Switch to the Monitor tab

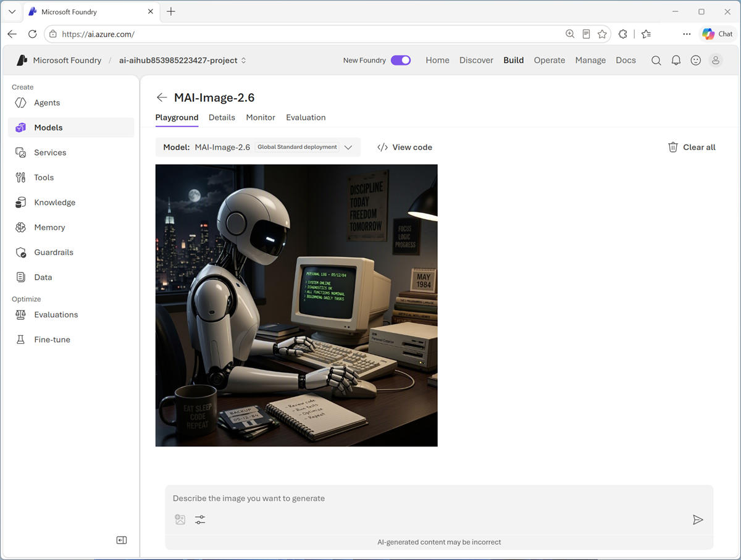tap(261, 117)
